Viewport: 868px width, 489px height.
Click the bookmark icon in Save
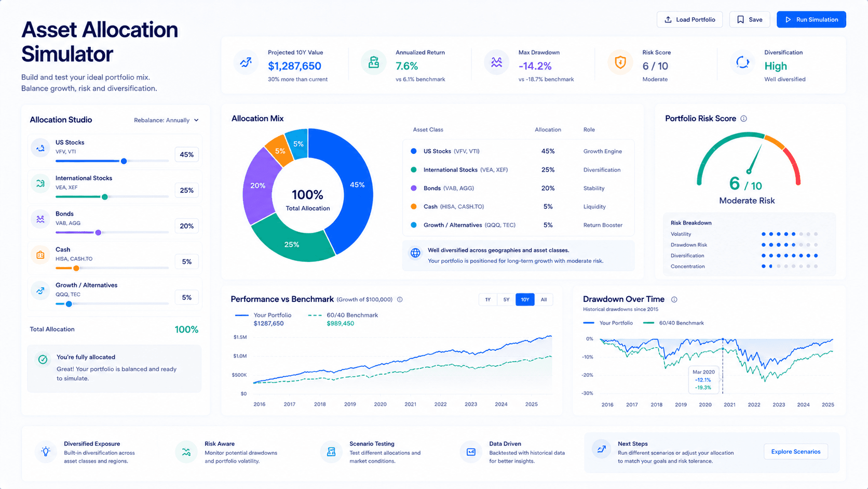click(x=740, y=20)
